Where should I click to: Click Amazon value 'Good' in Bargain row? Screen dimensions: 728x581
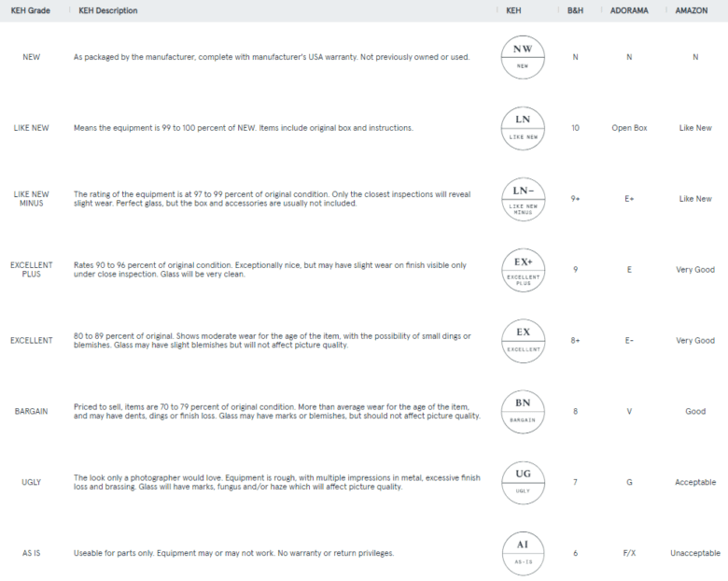[x=695, y=411]
